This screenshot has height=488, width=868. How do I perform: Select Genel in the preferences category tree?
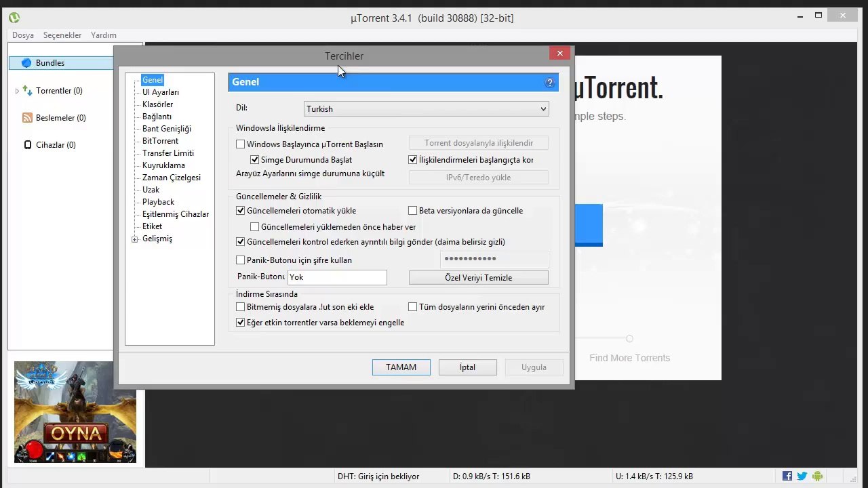point(153,80)
